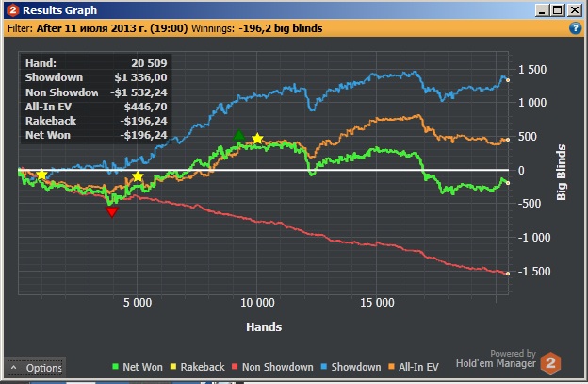The height and width of the screenshot is (384, 588).
Task: Click the Showdown value '$1 336,00'
Action: coord(140,77)
